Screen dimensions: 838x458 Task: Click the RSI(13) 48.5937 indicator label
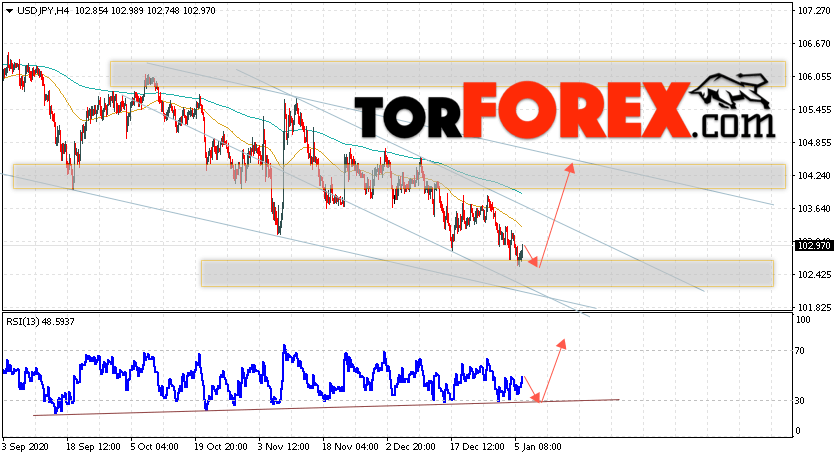coord(41,322)
